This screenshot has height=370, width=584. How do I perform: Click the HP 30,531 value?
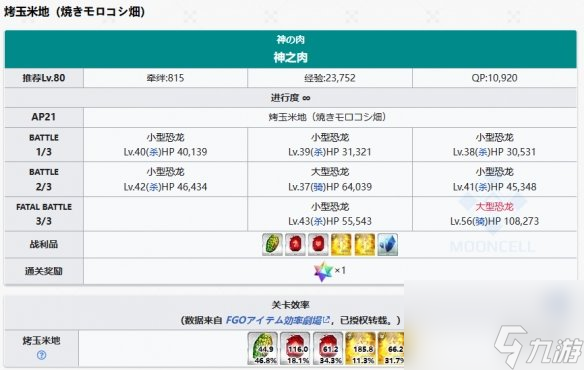[x=513, y=152]
